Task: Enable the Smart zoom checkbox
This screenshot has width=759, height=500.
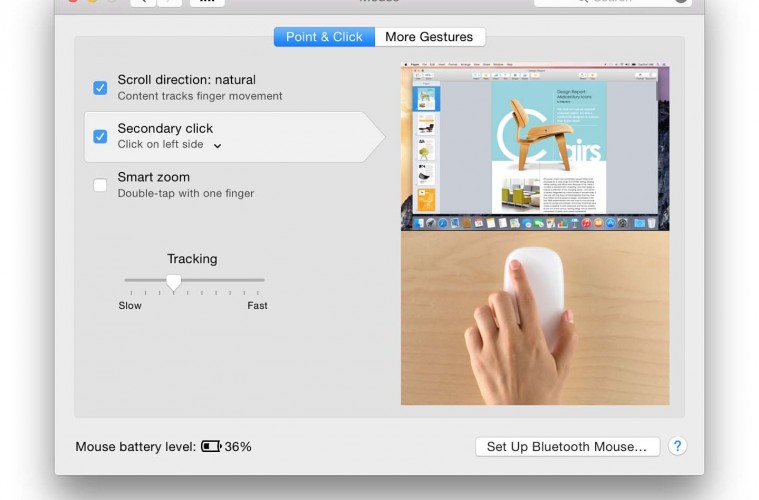Action: (100, 185)
